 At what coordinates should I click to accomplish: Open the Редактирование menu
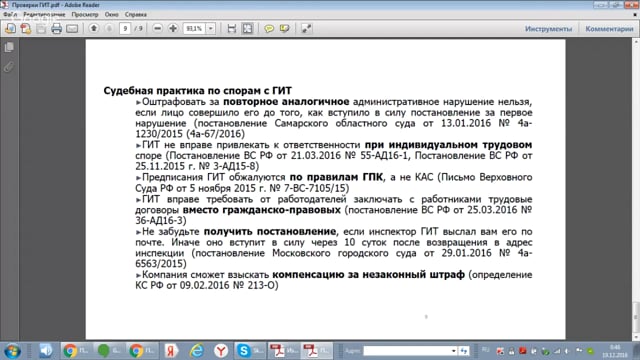click(x=44, y=14)
